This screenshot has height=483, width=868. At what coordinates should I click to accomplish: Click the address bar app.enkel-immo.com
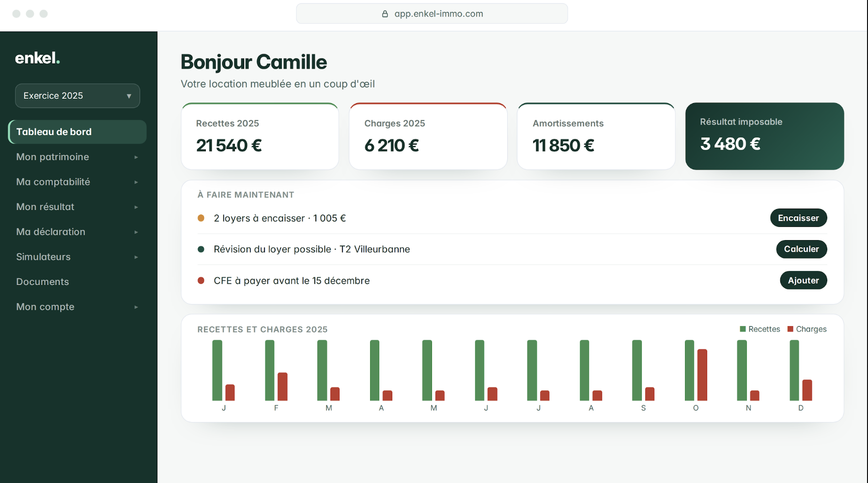click(x=432, y=14)
